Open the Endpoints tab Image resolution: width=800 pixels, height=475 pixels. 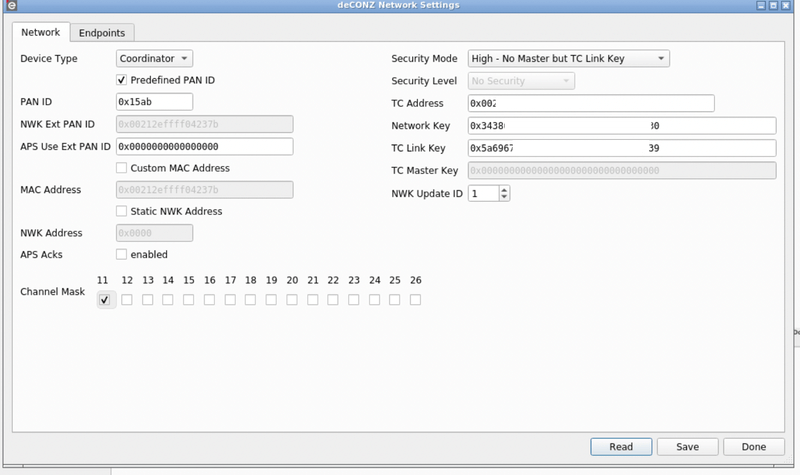[102, 33]
